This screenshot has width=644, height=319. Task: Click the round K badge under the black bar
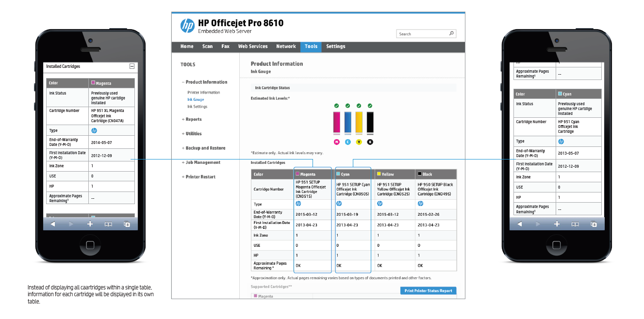click(x=370, y=142)
